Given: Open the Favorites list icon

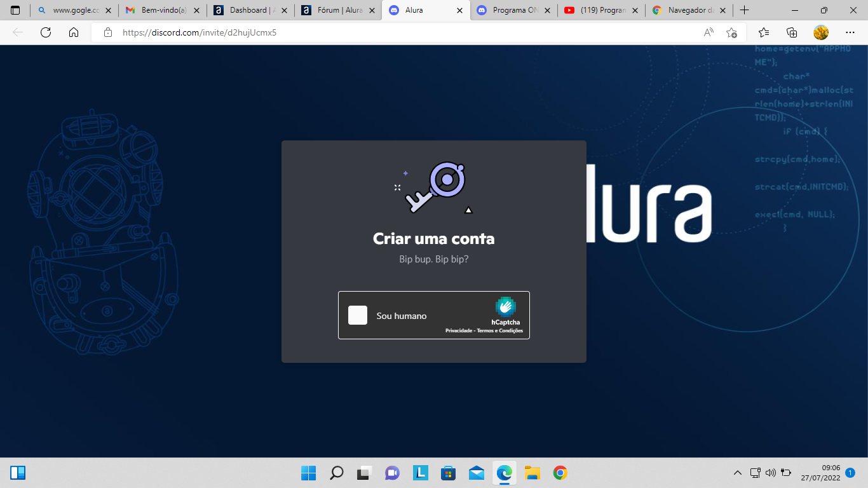Looking at the screenshot, I should (x=764, y=32).
